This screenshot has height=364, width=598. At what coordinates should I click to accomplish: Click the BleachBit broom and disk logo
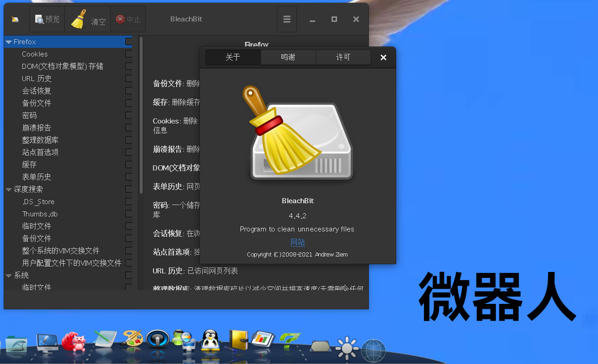(x=298, y=132)
